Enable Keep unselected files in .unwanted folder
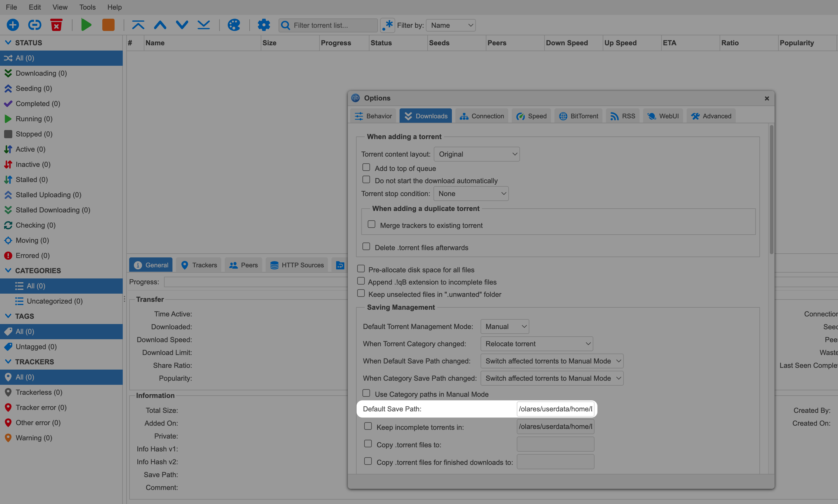Image resolution: width=838 pixels, height=504 pixels. point(361,293)
